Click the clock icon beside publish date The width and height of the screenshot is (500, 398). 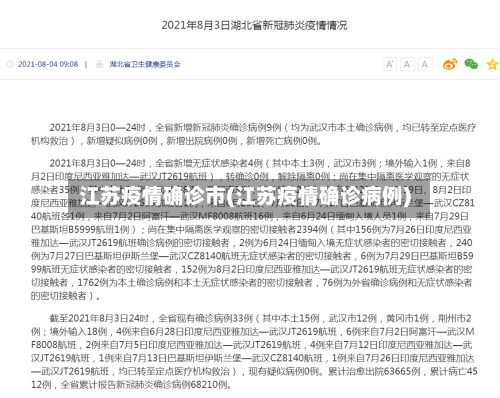click(x=10, y=64)
